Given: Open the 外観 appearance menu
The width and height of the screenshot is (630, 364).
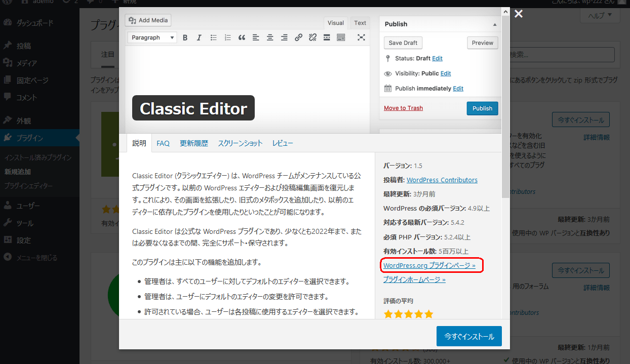Looking at the screenshot, I should pos(24,120).
